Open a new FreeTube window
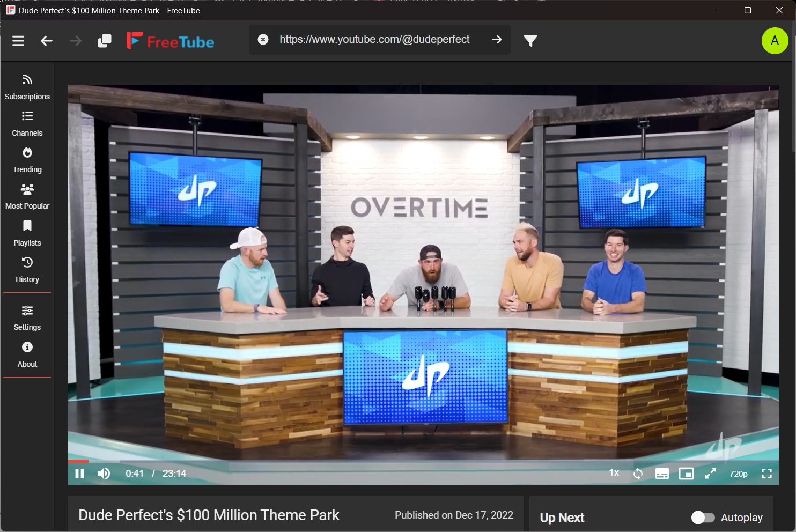Viewport: 796px width, 532px height. 105,41
